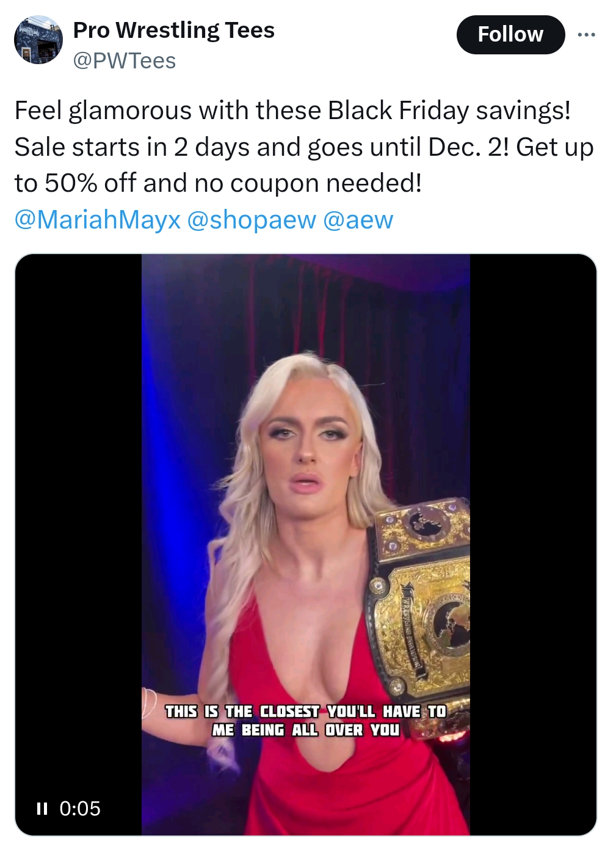616x852 pixels.
Task: Click the "Feel glamorous with these Black Friday savings!" text
Action: tap(292, 111)
